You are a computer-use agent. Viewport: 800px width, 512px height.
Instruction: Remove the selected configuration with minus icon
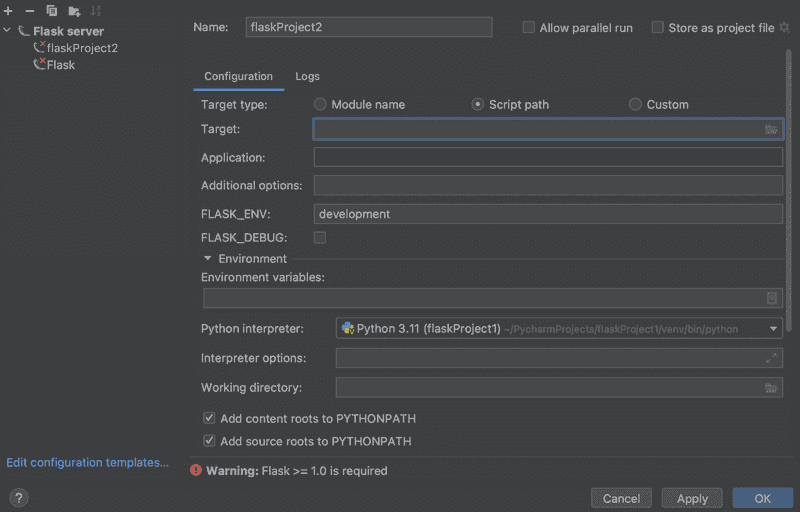pyautogui.click(x=30, y=11)
